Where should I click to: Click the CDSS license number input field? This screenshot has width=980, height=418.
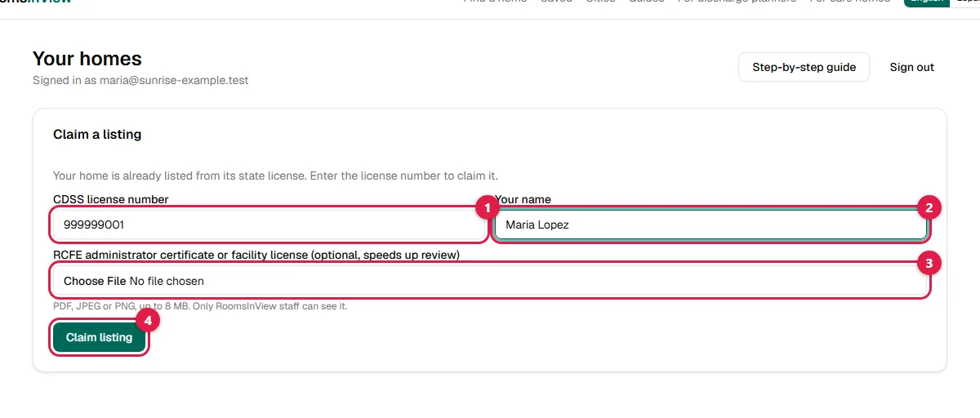pos(269,225)
